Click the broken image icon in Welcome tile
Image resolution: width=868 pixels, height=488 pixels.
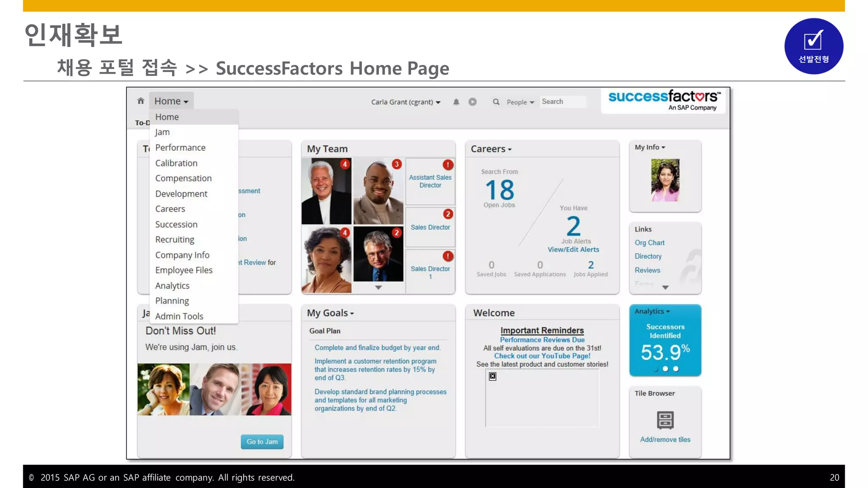(x=492, y=376)
